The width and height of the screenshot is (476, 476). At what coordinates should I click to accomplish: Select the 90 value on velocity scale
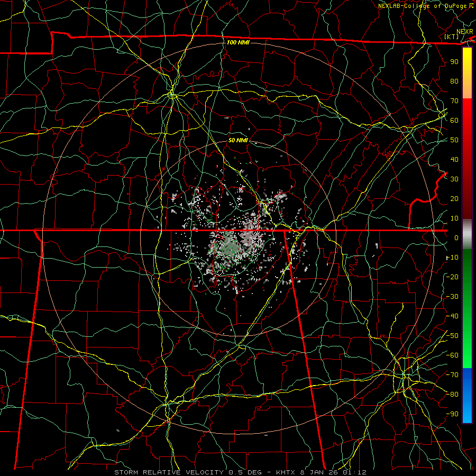tap(454, 62)
